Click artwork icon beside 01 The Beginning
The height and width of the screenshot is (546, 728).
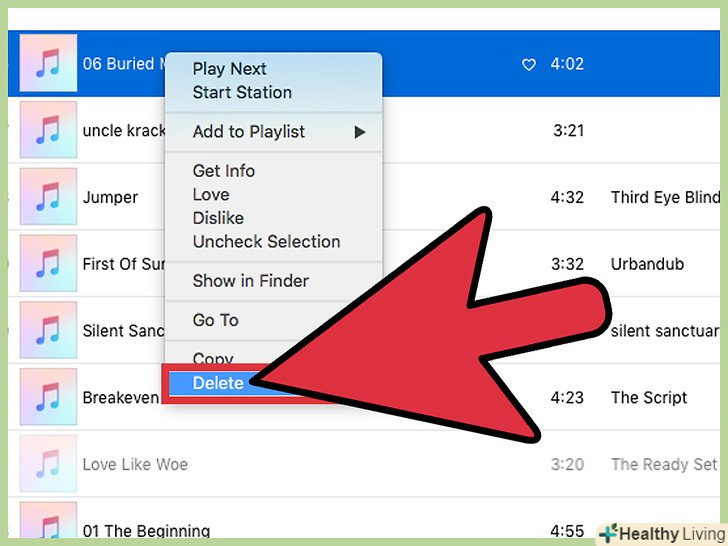tap(48, 520)
